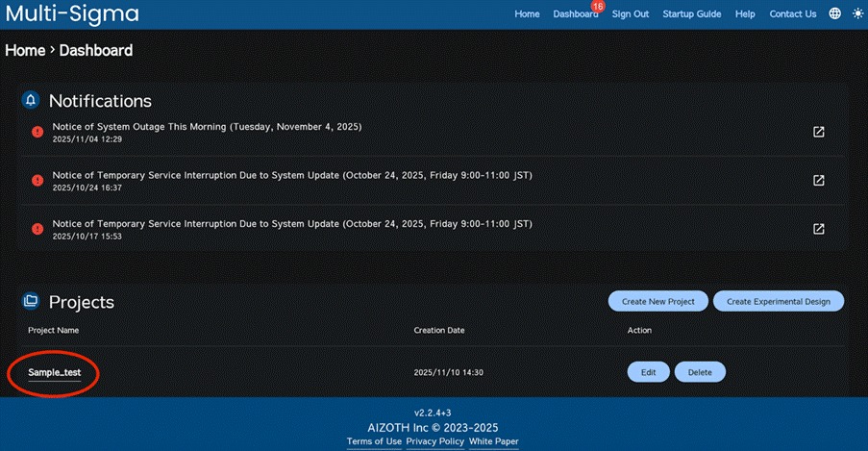
Task: Click red alert icon on 2025/10/24 notice
Action: tap(37, 181)
